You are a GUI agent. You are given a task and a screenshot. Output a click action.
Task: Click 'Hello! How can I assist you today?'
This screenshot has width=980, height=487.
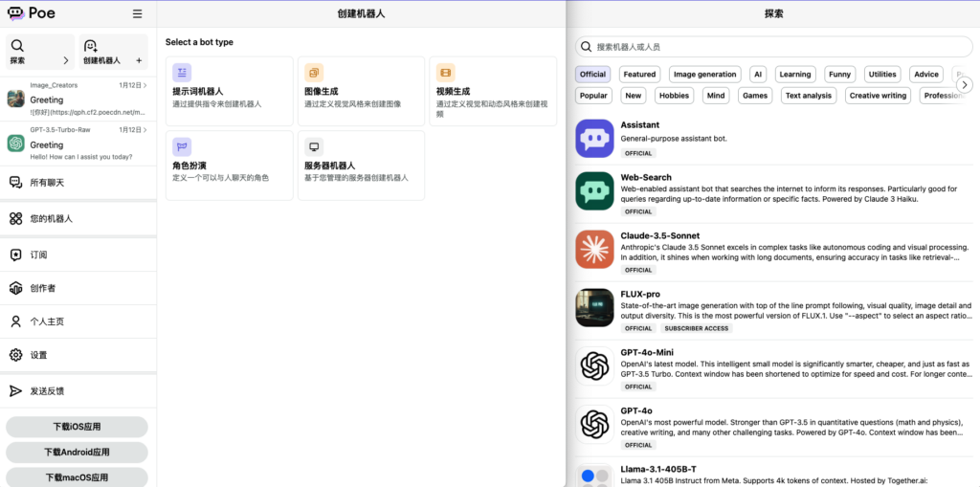[81, 156]
